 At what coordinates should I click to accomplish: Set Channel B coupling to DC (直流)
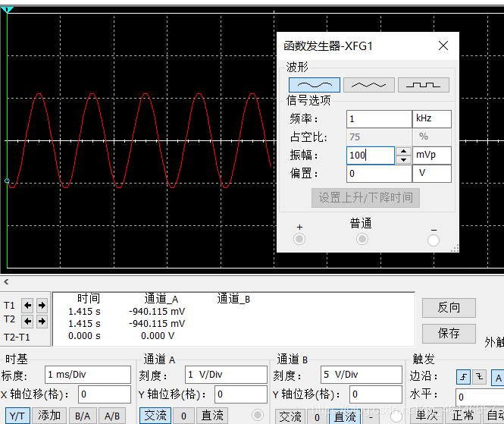point(345,417)
